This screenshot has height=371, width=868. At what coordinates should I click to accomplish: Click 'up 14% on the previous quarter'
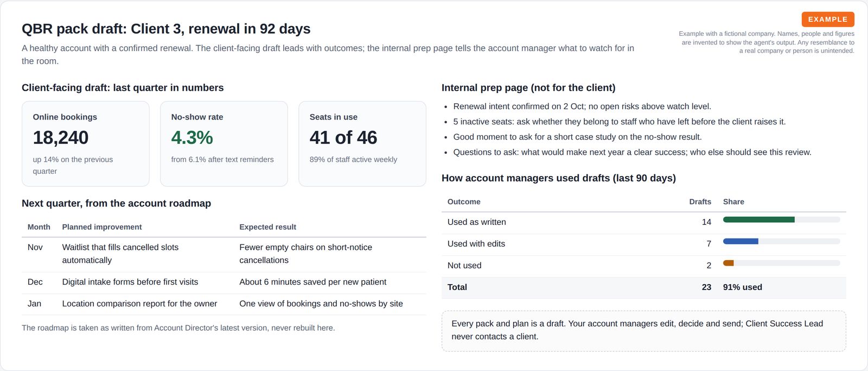click(x=73, y=165)
